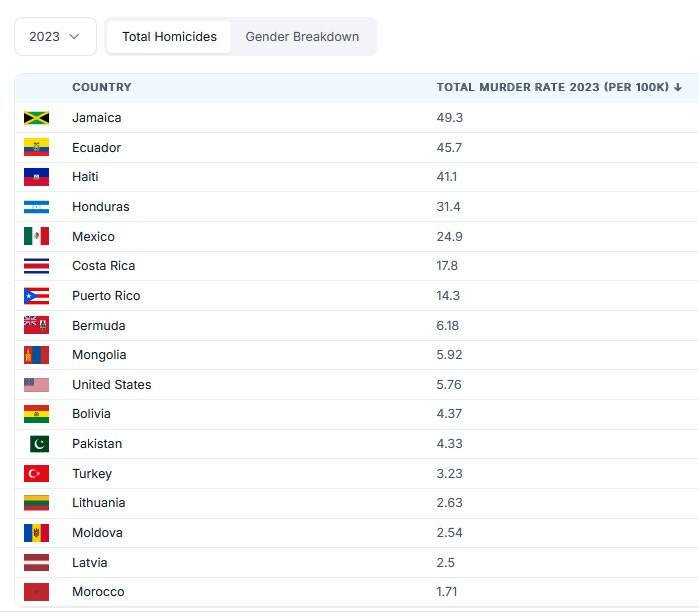Click the 4.33 murder rate value
This screenshot has width=699, height=613.
pos(449,444)
